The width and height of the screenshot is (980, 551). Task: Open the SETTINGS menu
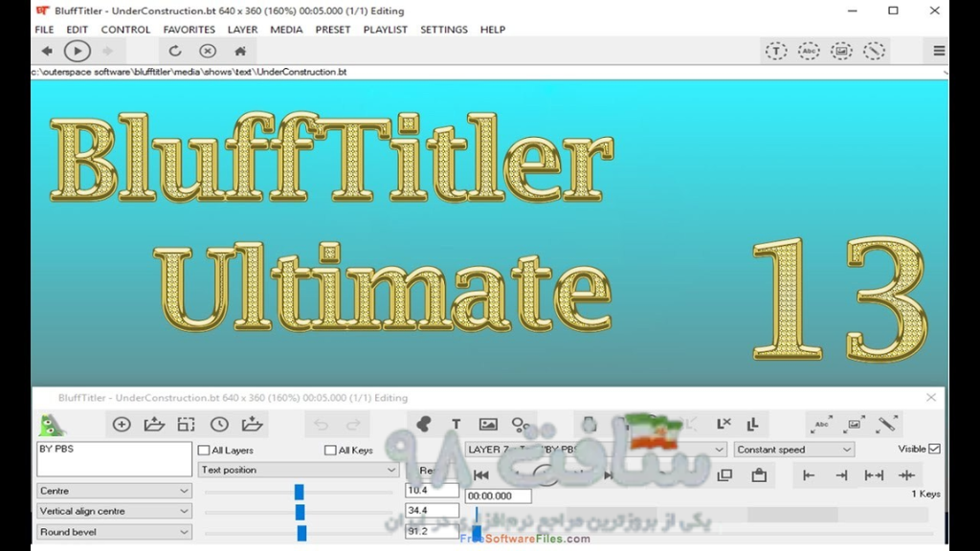point(444,30)
